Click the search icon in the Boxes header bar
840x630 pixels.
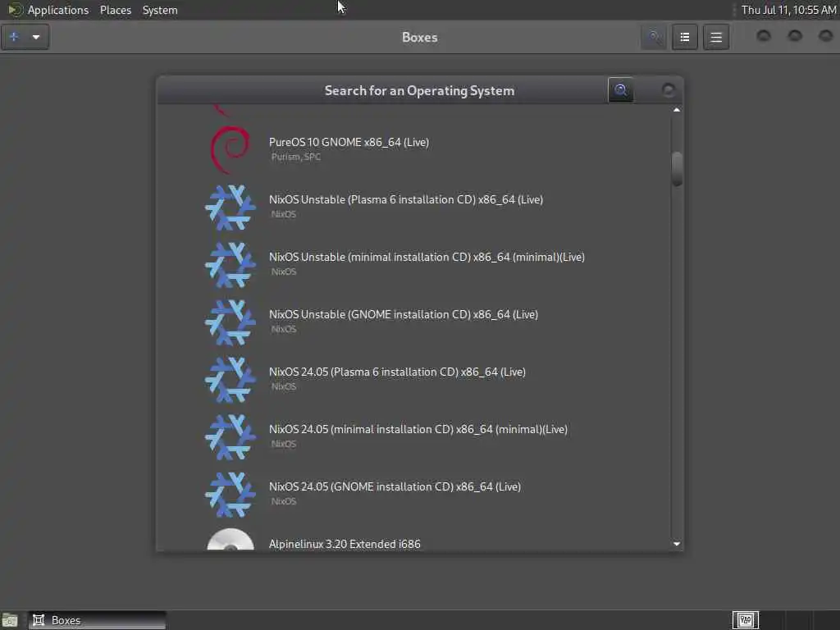coord(654,37)
